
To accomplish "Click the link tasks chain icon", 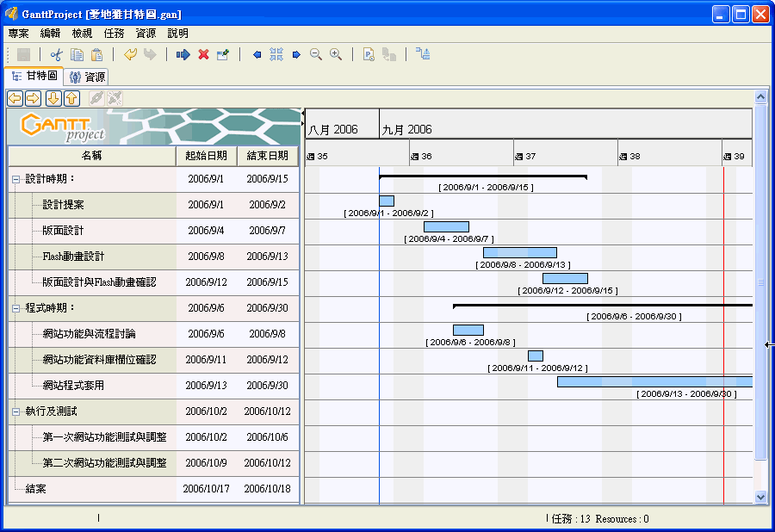I will 96,98.
